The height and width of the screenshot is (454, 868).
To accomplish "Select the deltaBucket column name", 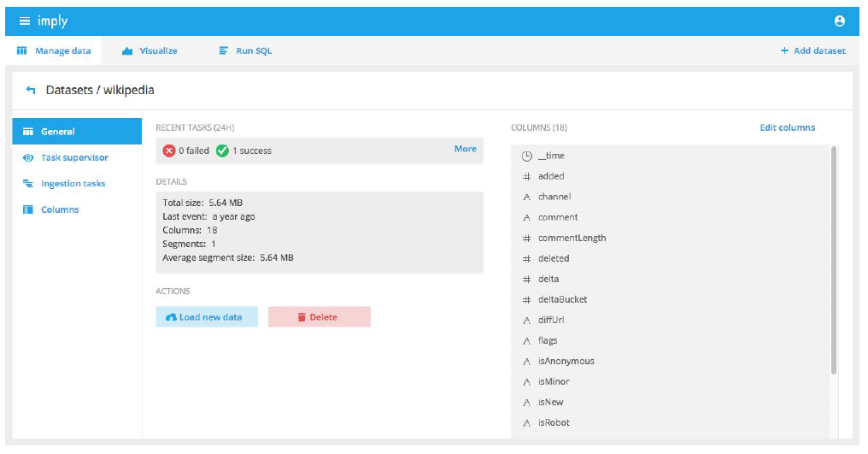I will coord(563,299).
